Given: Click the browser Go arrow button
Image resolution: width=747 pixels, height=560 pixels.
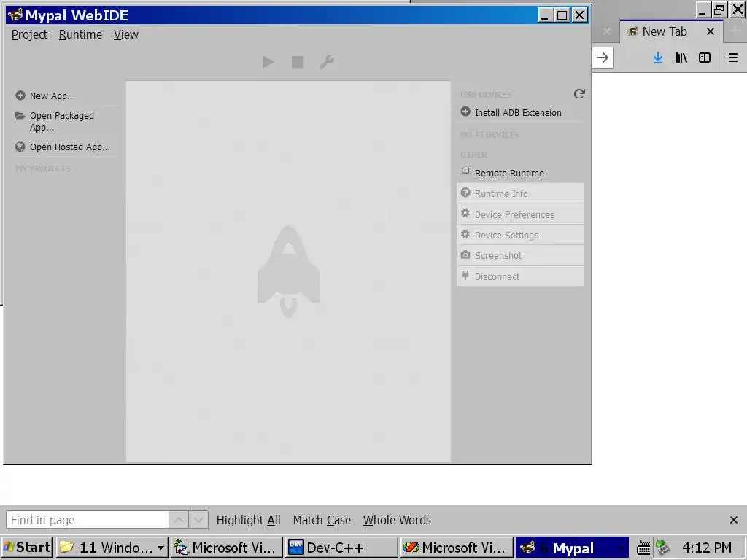Looking at the screenshot, I should click(603, 58).
